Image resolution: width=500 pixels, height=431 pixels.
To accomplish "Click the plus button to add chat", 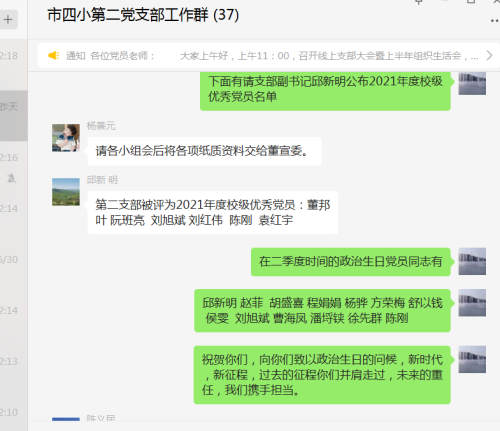I will pyautogui.click(x=8, y=20).
